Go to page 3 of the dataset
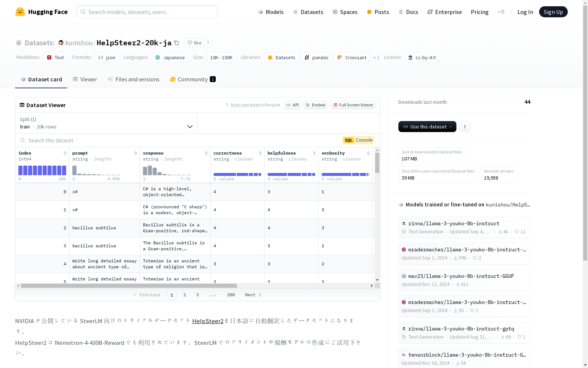 [197, 295]
